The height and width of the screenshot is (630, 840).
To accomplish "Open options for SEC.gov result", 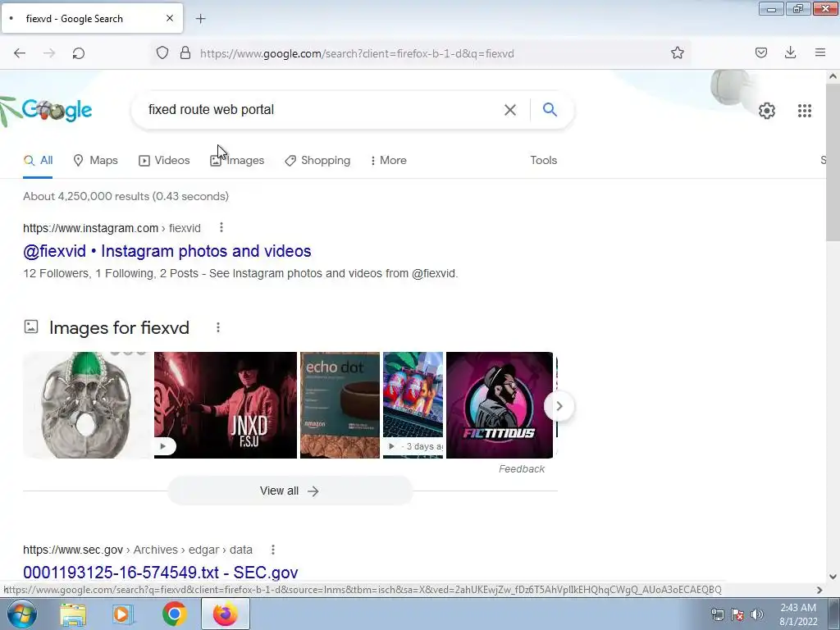I will (272, 550).
